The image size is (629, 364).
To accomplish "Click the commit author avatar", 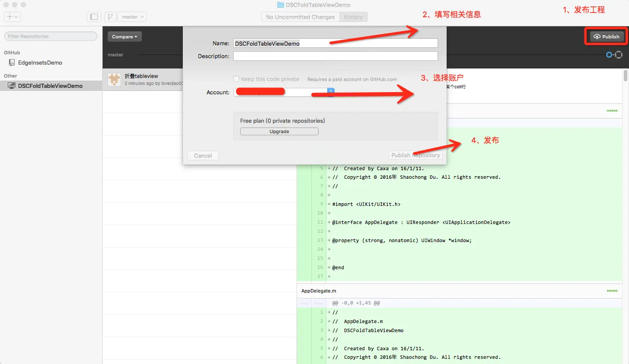I will coord(114,79).
